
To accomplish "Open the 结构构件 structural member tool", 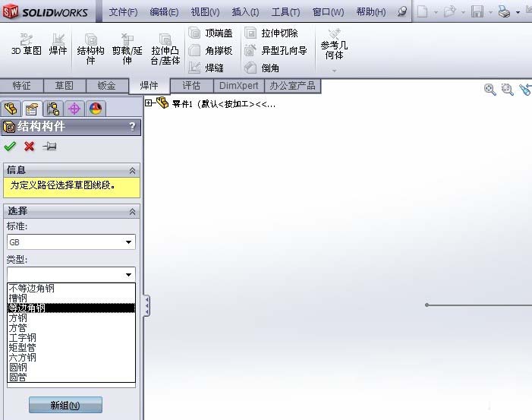I will tap(90, 49).
